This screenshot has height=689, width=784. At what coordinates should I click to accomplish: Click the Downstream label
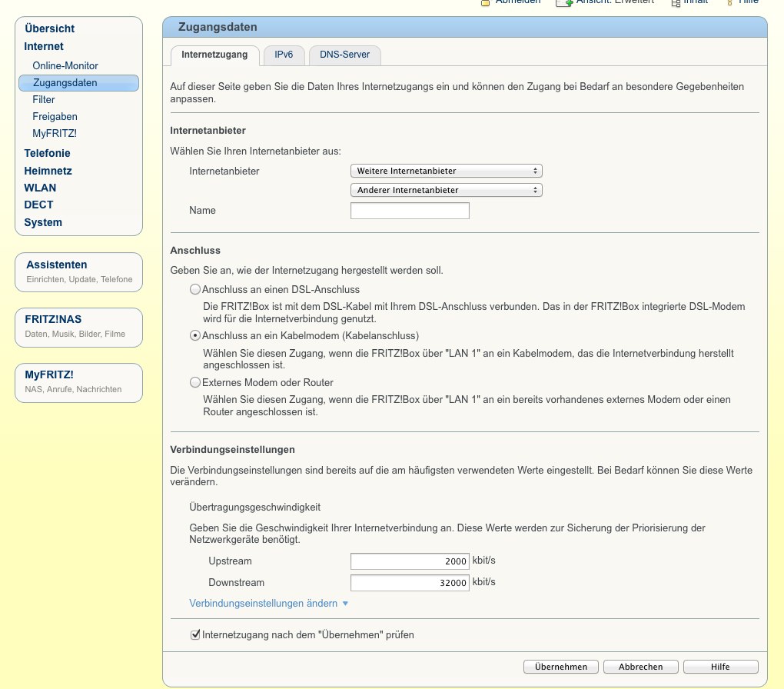point(237,582)
